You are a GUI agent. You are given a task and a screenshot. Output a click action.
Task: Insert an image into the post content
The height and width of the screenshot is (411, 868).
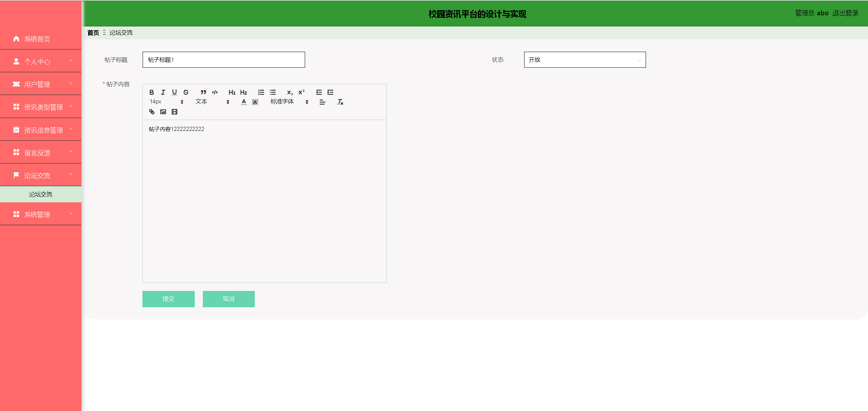(163, 111)
